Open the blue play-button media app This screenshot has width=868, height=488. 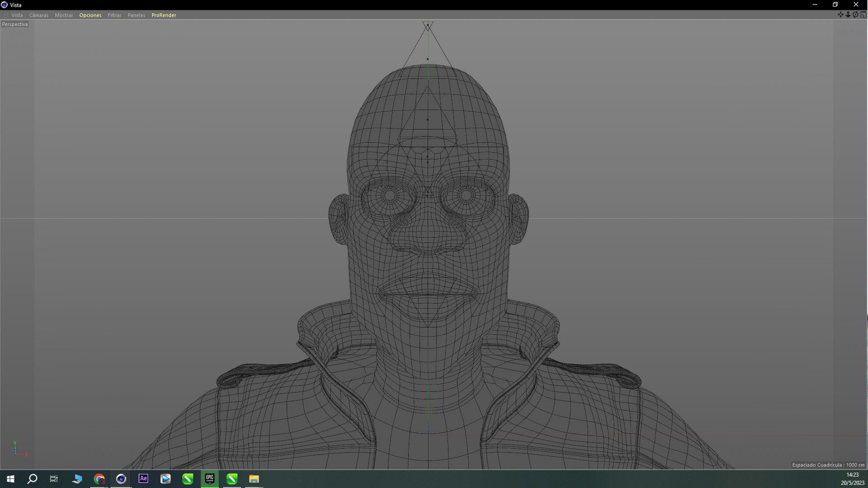click(165, 479)
